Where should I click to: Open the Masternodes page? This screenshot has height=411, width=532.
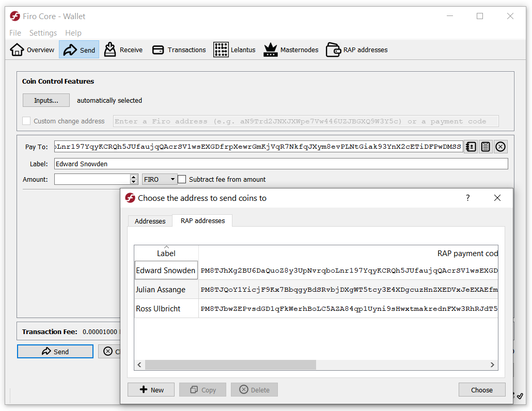click(291, 50)
